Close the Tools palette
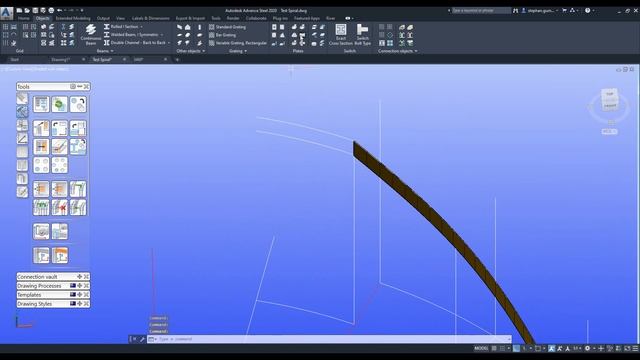640x360 pixels. point(86,87)
